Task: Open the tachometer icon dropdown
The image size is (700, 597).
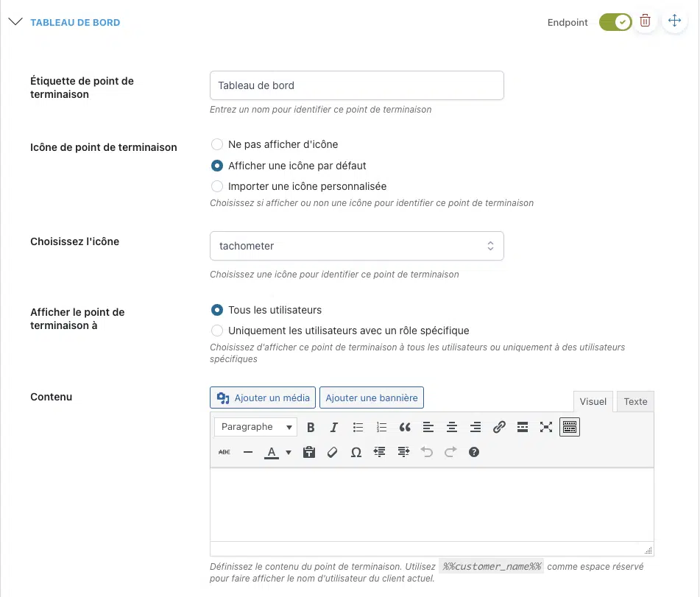Action: tap(356, 245)
